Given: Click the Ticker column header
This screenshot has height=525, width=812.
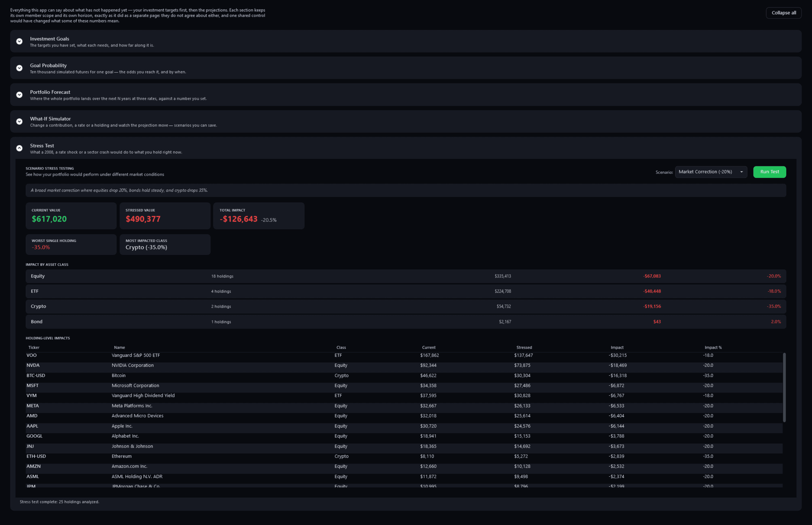Looking at the screenshot, I should 34,347.
